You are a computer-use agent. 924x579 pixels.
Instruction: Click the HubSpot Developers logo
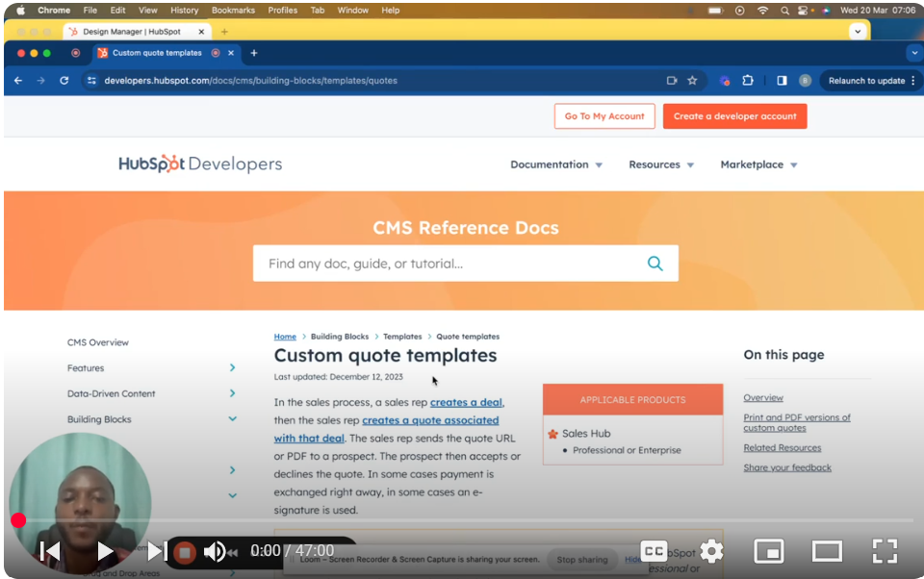[x=200, y=164]
